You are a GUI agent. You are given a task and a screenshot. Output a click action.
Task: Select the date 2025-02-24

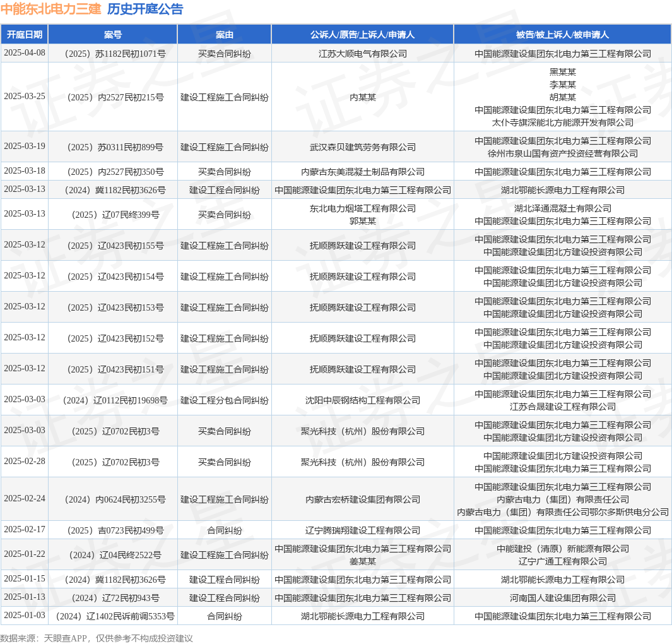coord(25,499)
